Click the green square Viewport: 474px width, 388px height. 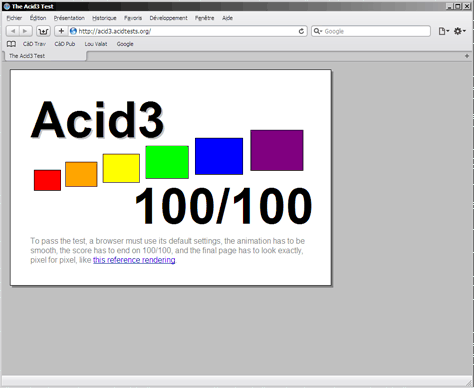pos(167,162)
